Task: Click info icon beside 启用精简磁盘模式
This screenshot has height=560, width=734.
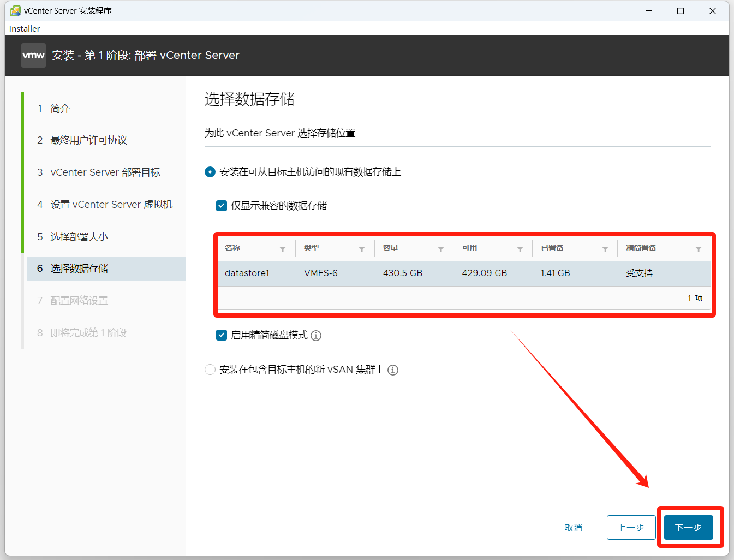Action: click(x=316, y=336)
